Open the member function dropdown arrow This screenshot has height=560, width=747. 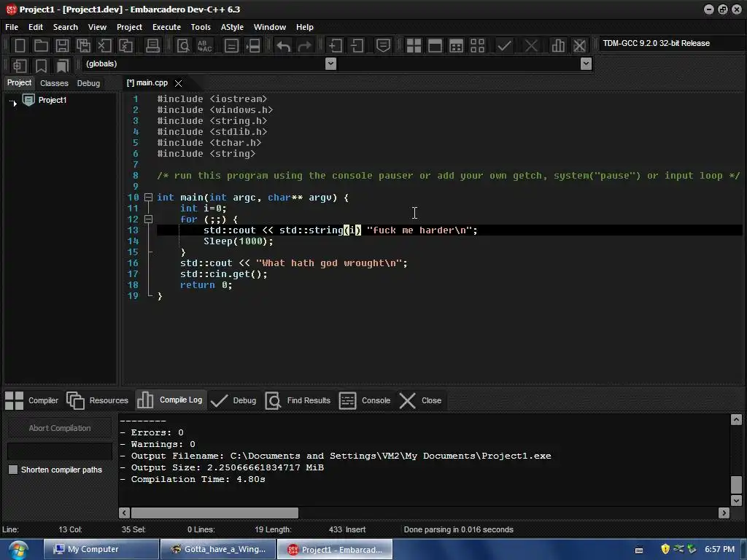(x=586, y=64)
